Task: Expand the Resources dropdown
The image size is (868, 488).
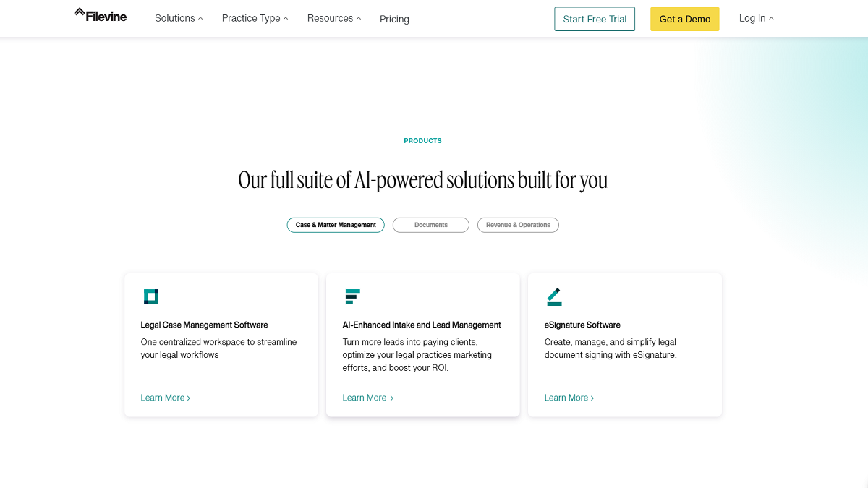Action: [333, 18]
